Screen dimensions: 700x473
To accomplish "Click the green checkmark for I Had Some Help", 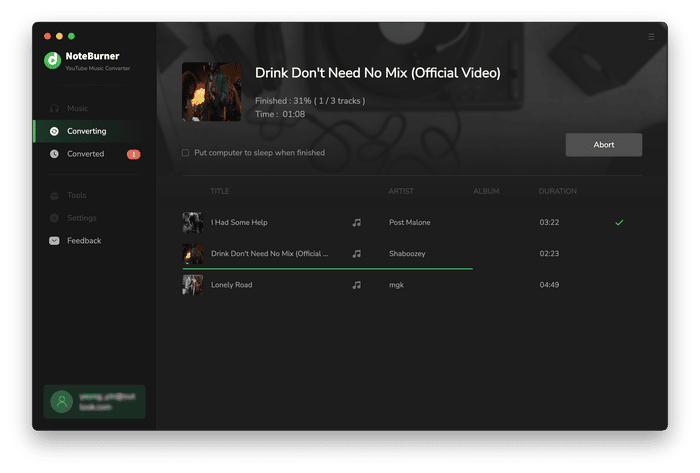I will [619, 222].
